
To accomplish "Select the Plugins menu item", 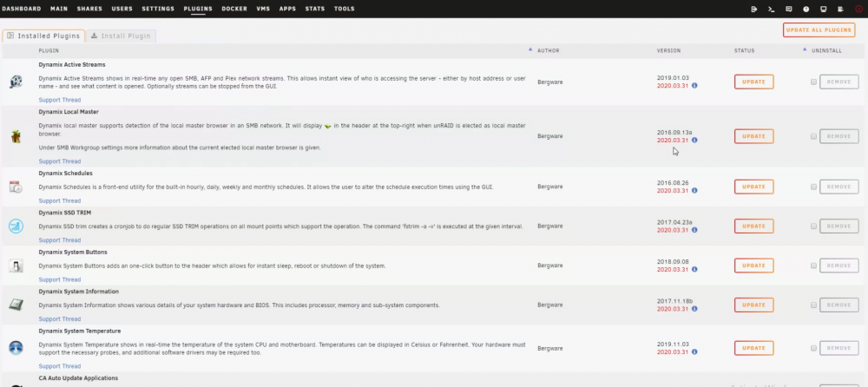I will click(198, 9).
